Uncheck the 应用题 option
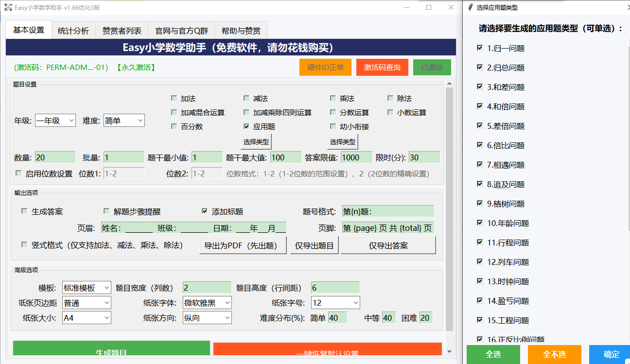Image resolution: width=630 pixels, height=364 pixels. (x=247, y=126)
